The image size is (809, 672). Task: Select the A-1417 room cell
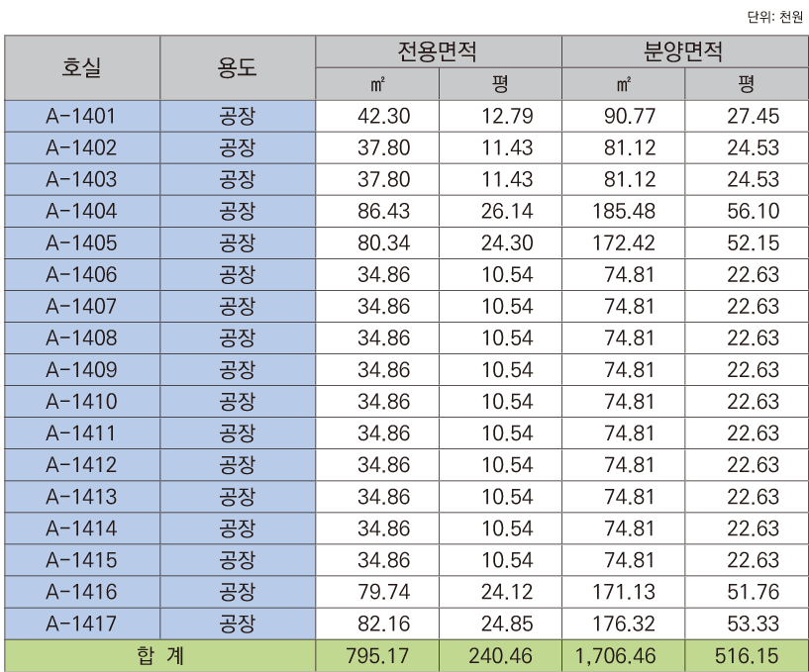pos(81,624)
